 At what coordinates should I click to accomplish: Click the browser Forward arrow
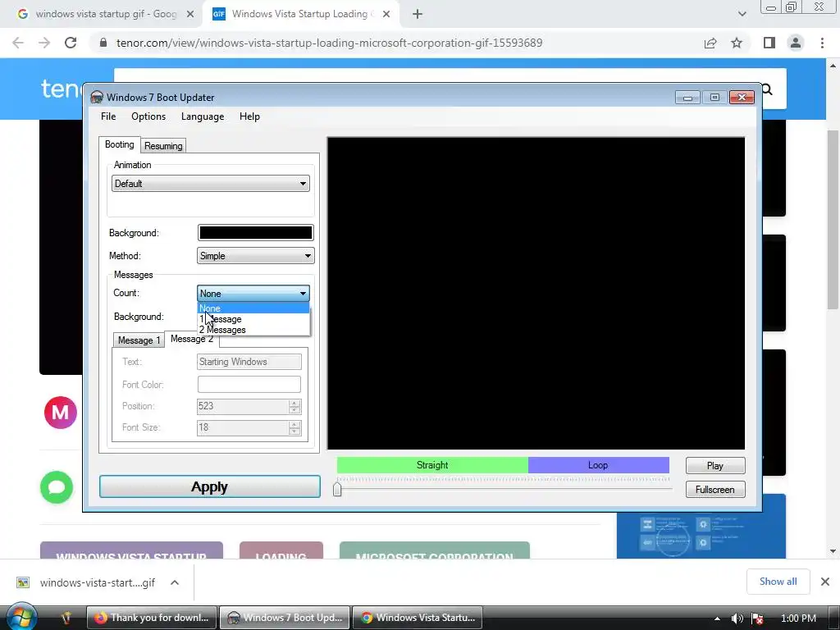(x=44, y=43)
